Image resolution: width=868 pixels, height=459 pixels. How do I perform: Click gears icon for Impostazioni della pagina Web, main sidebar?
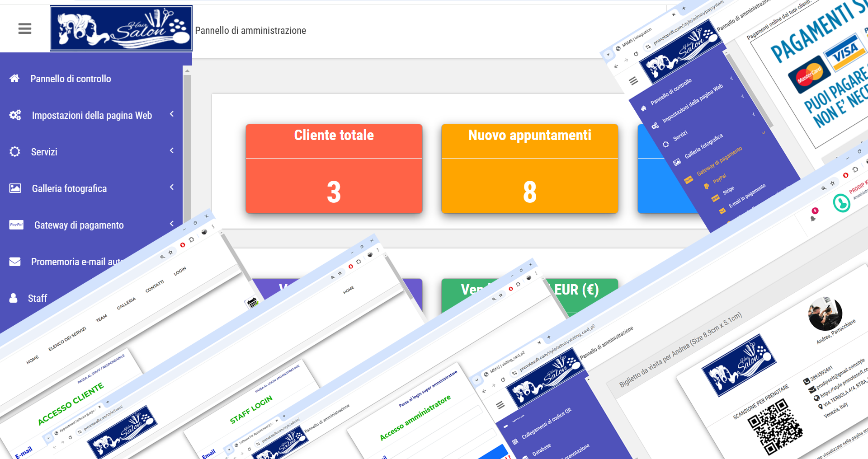tap(15, 115)
